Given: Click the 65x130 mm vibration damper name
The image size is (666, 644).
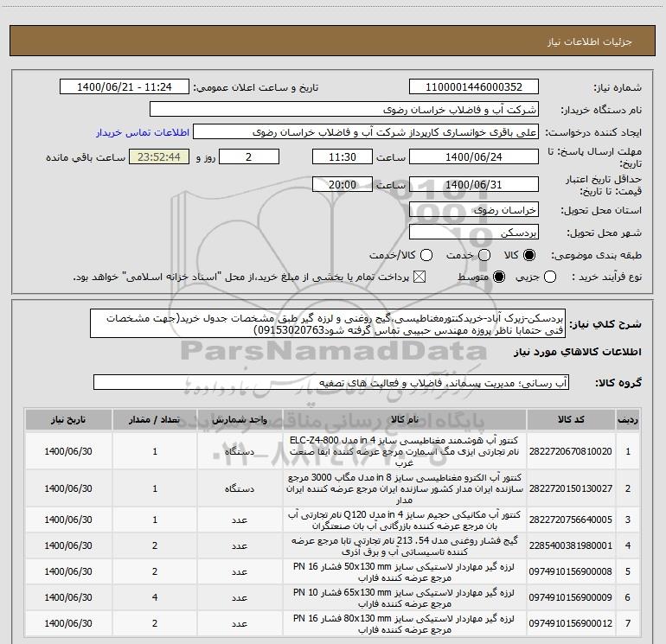Looking at the screenshot, I should (405, 598).
